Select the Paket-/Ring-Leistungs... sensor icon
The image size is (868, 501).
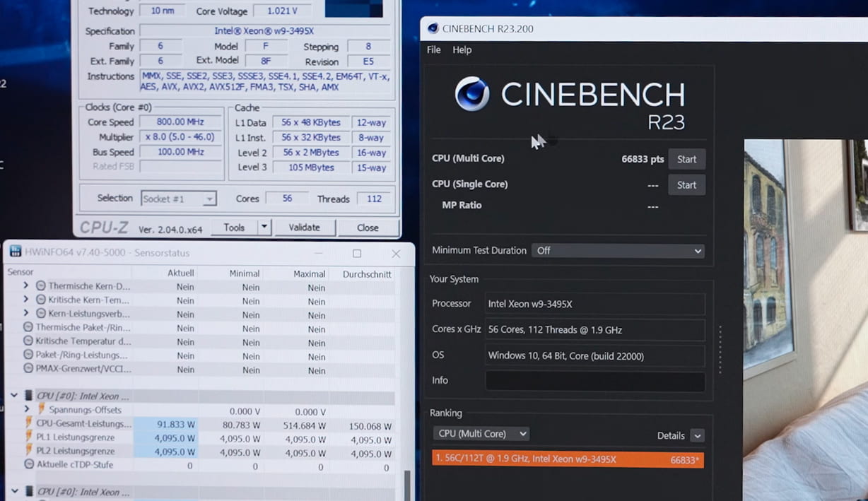[x=28, y=355]
